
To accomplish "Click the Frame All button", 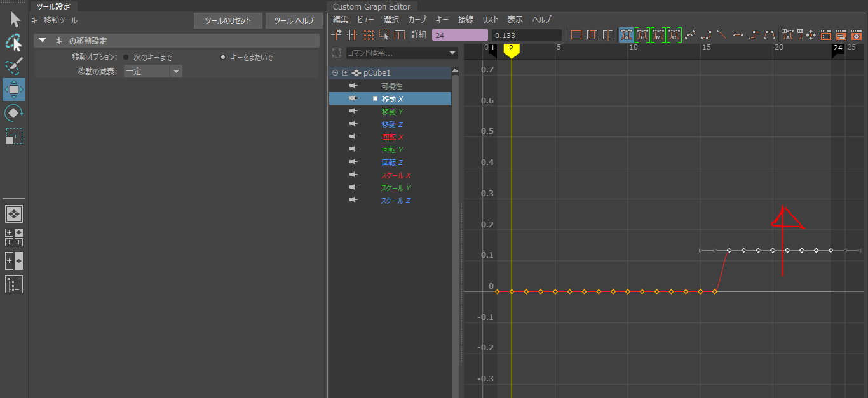I will pyautogui.click(x=576, y=35).
